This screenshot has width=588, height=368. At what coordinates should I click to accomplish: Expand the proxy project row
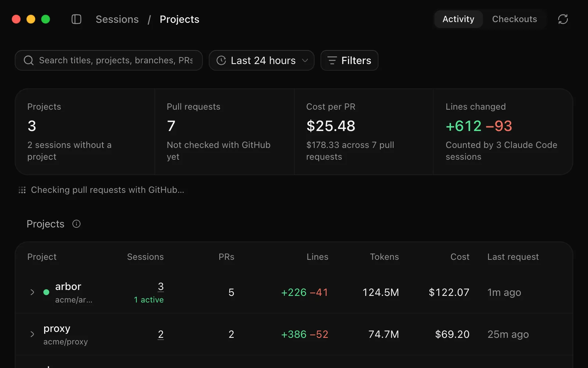(x=32, y=334)
